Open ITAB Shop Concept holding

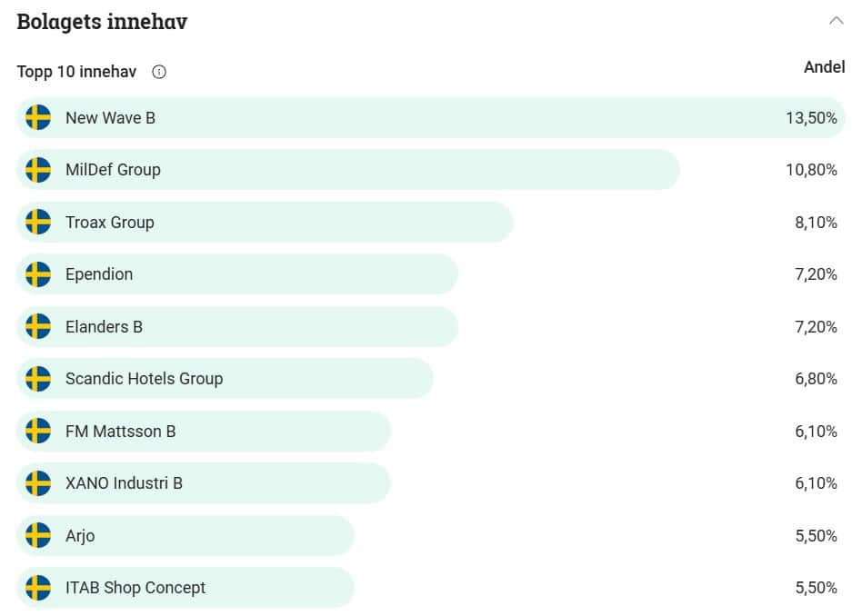pos(135,588)
